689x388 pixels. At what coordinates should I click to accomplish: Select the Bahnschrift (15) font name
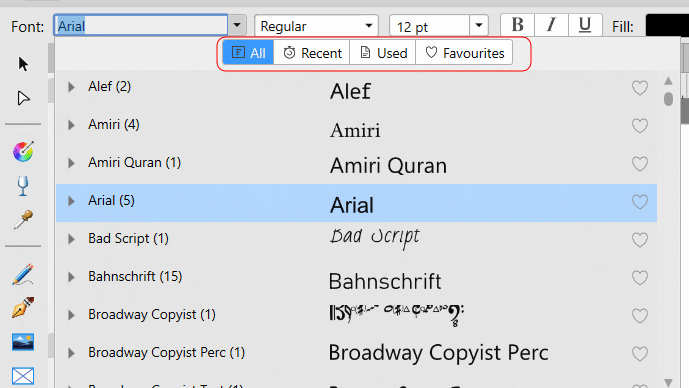(x=135, y=276)
